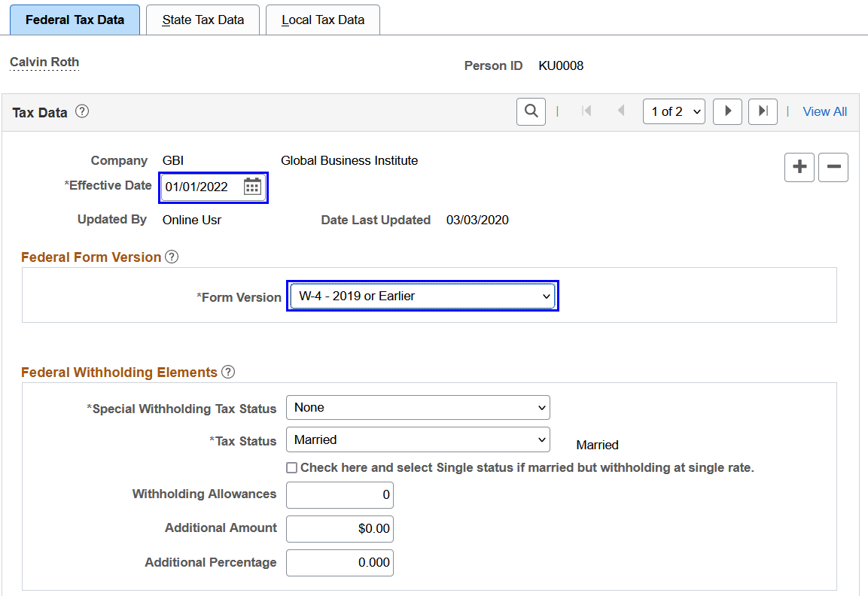Screen dimensions: 868x596
Task: Open the Tax Status dropdown
Action: coord(418,439)
